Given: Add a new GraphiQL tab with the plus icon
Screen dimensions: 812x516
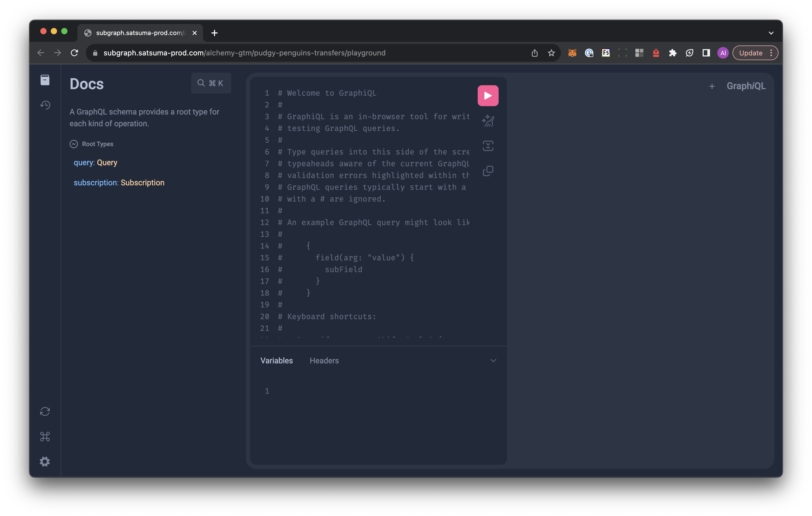Looking at the screenshot, I should tap(712, 86).
